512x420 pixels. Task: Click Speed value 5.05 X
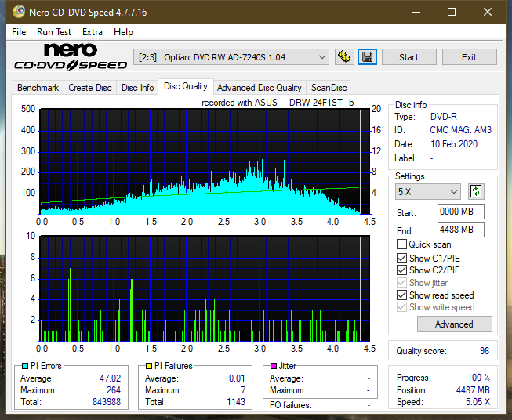(478, 402)
